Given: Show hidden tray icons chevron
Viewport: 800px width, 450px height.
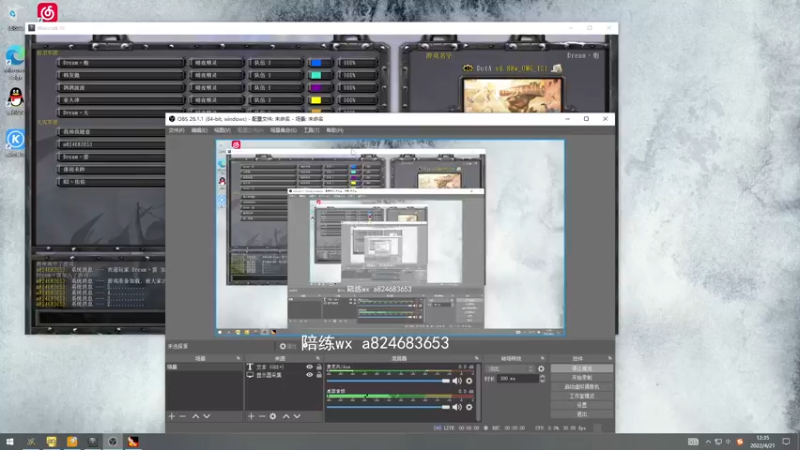Looking at the screenshot, I should tap(708, 442).
